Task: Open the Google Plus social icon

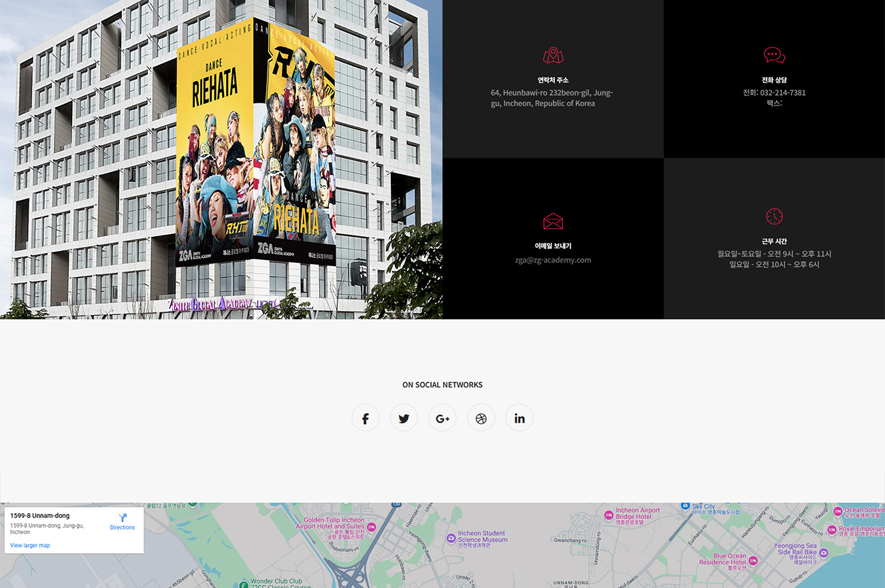Action: pyautogui.click(x=442, y=418)
